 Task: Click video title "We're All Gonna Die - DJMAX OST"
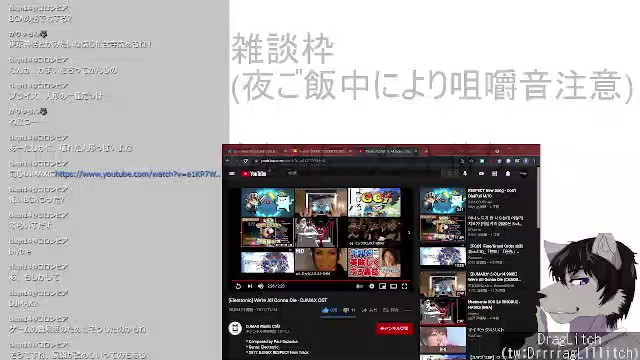pyautogui.click(x=278, y=300)
